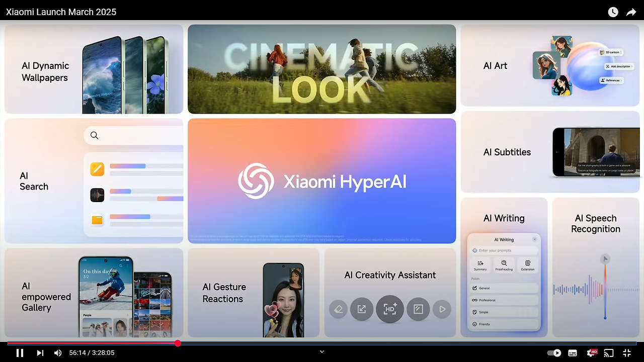Click the 3D cartoon chip in AI Art
The width and height of the screenshot is (644, 362).
[611, 52]
